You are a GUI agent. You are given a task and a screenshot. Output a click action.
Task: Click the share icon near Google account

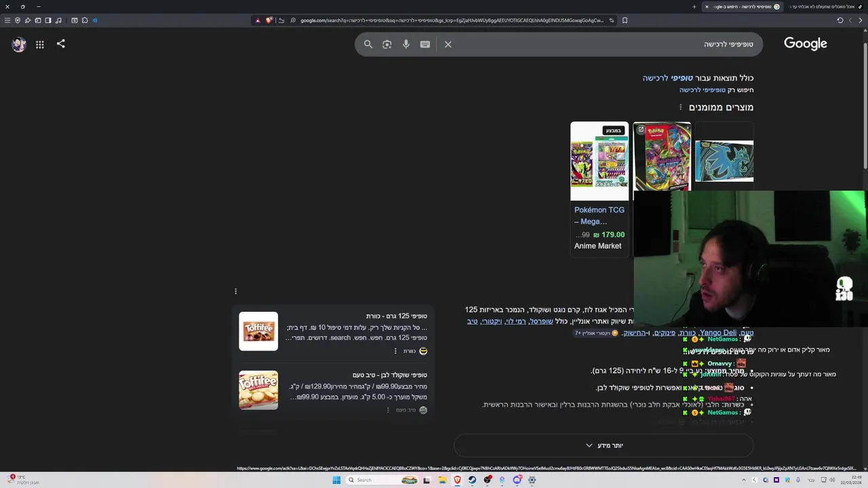pos(60,43)
